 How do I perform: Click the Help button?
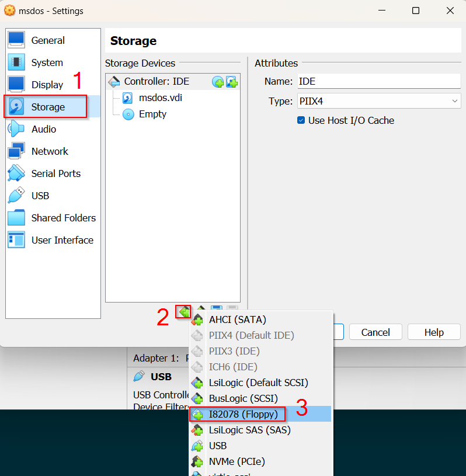coord(434,332)
